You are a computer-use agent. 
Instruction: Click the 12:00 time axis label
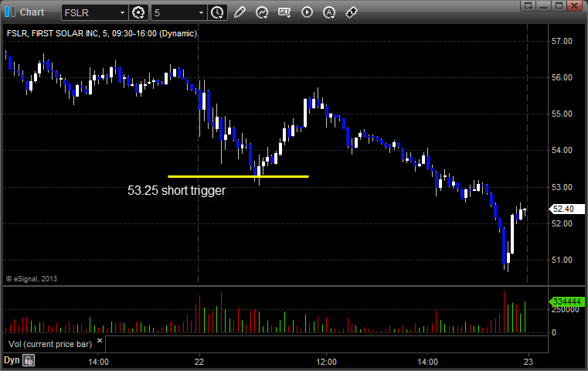pos(326,362)
